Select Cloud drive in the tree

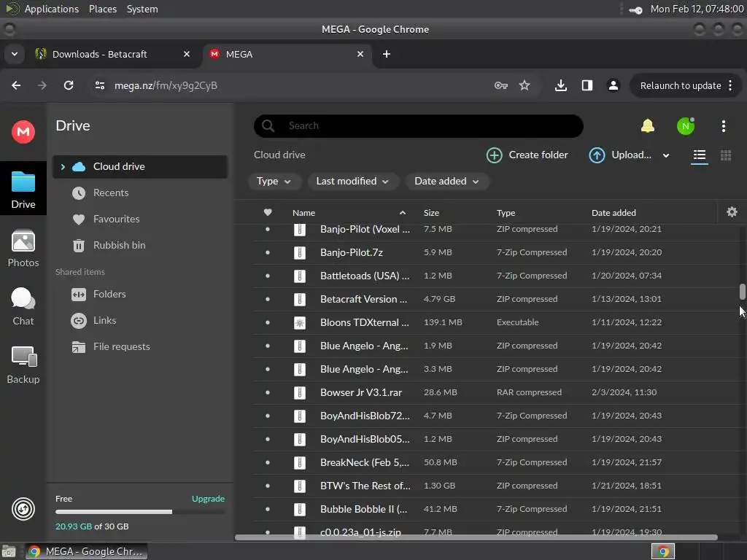[x=139, y=167]
